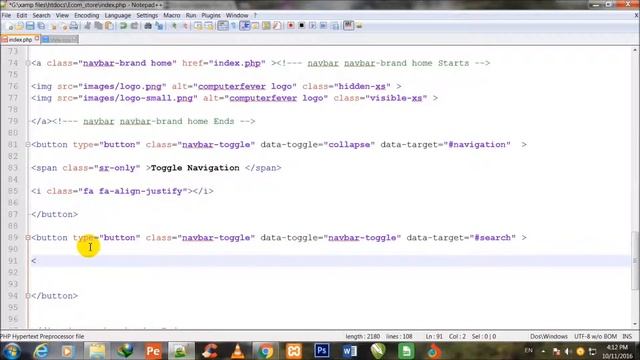Click the fold marker on line 94
This screenshot has height=360, width=640.
28,296
